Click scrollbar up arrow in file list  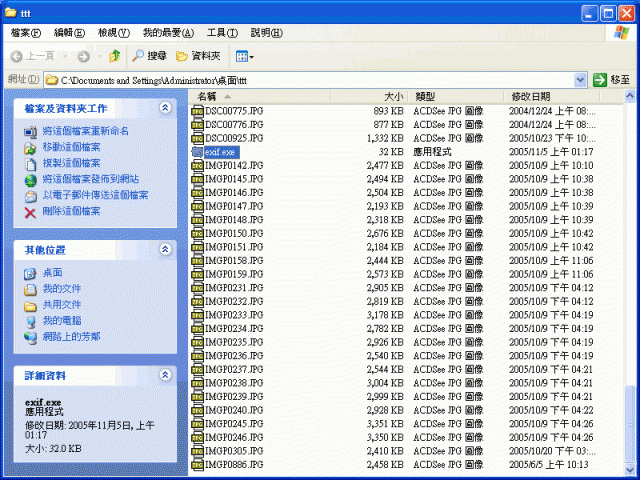click(630, 96)
